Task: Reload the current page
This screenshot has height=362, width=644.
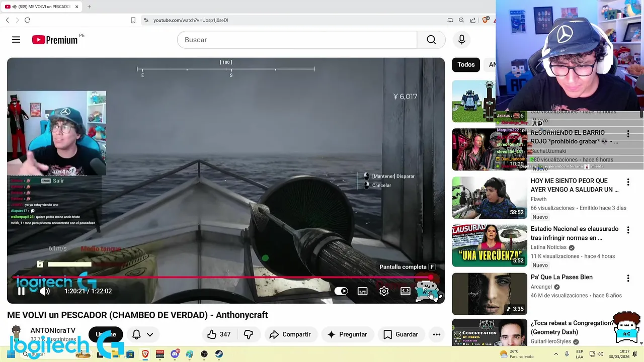Action: click(27, 20)
